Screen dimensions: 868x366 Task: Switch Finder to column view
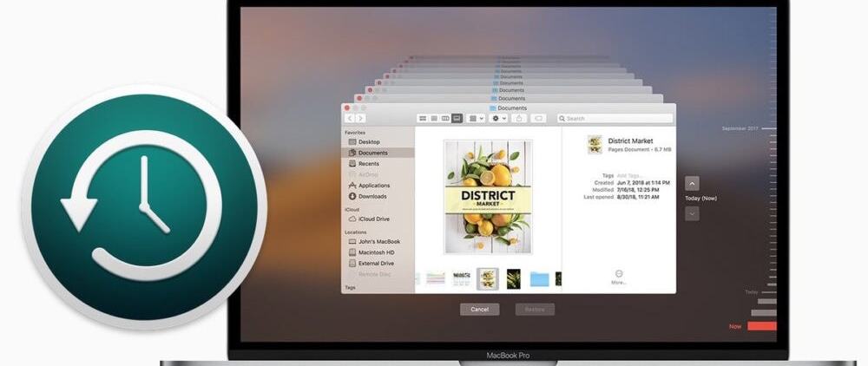click(445, 118)
